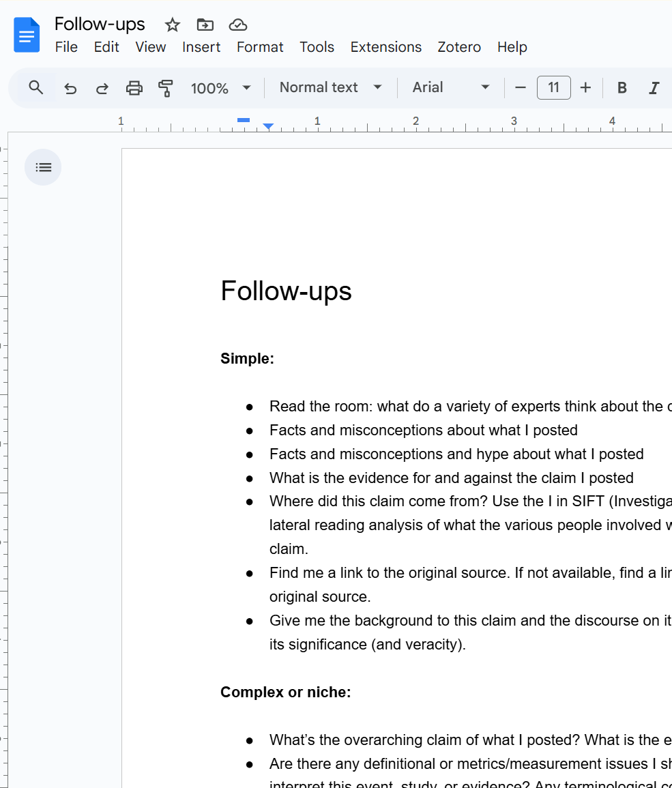Open document search with the magnifier icon
This screenshot has height=788, width=672.
[x=35, y=87]
